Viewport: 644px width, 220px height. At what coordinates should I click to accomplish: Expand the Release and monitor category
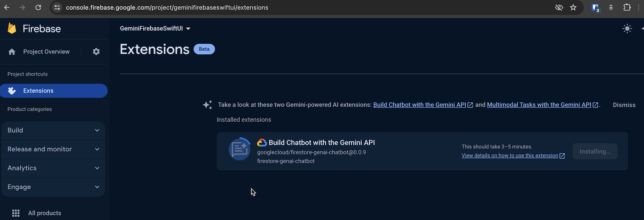pyautogui.click(x=53, y=149)
